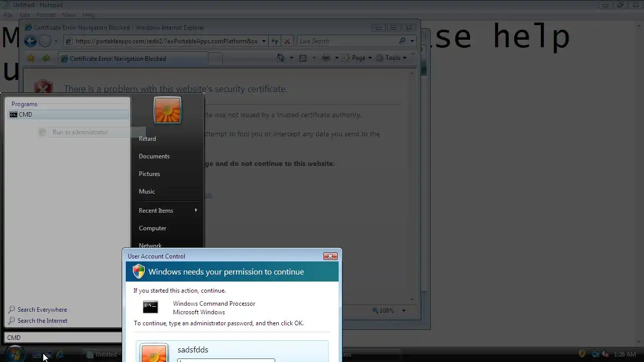
Task: Click the muted volume tray icon
Action: click(x=606, y=354)
